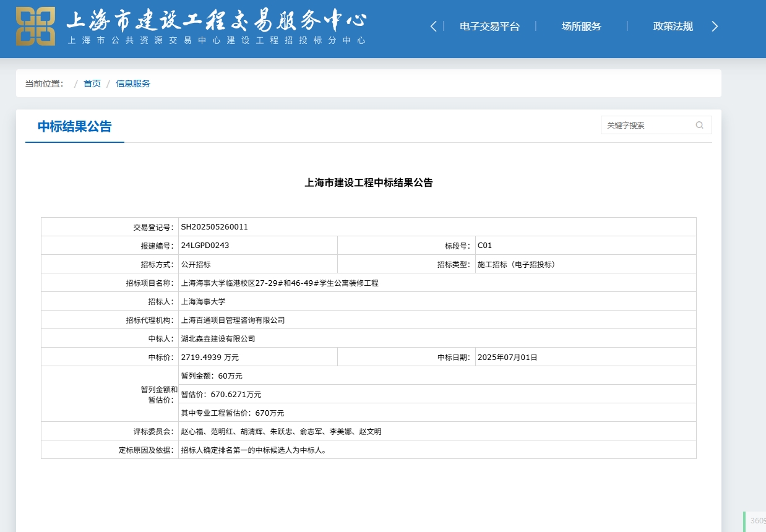
Task: Open the 信息服务 breadcrumb link
Action: (x=132, y=83)
